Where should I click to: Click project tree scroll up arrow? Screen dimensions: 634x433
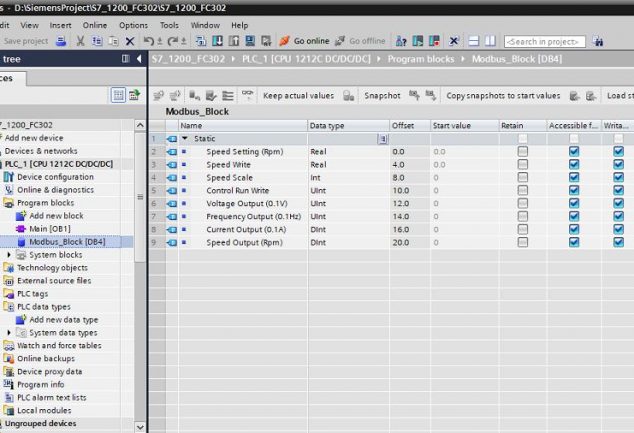140,125
